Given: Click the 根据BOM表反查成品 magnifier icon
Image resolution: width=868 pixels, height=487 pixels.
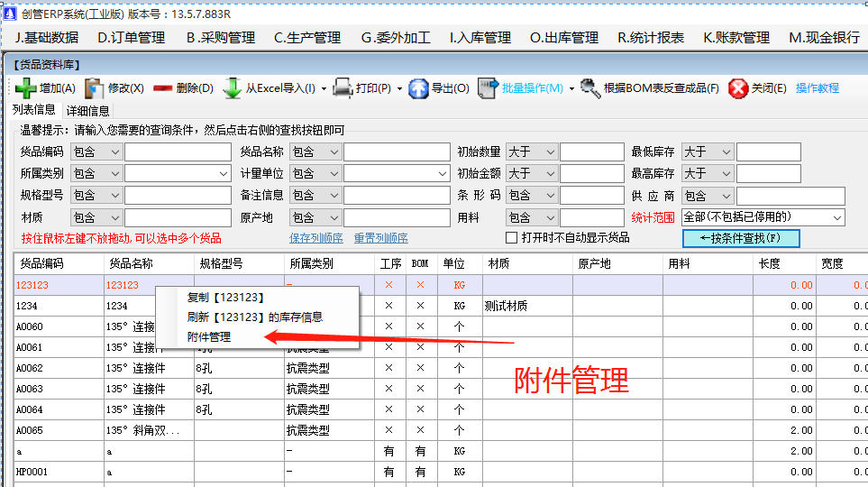Looking at the screenshot, I should 590,88.
